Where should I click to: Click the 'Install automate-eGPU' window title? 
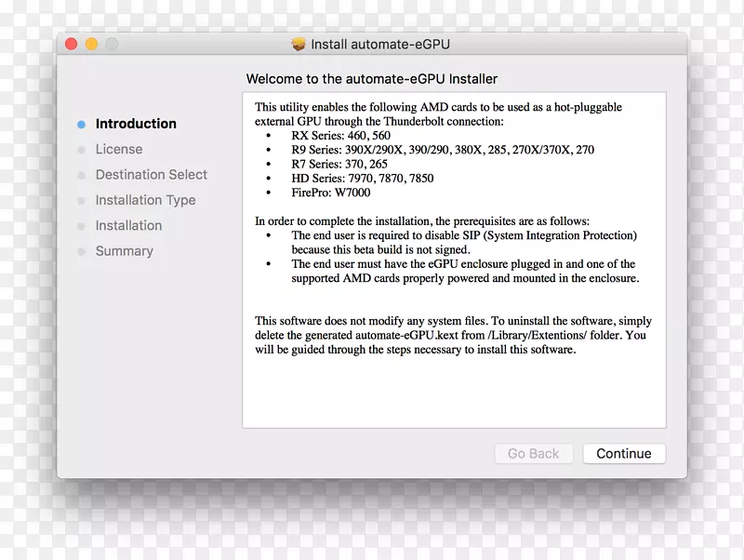click(380, 44)
